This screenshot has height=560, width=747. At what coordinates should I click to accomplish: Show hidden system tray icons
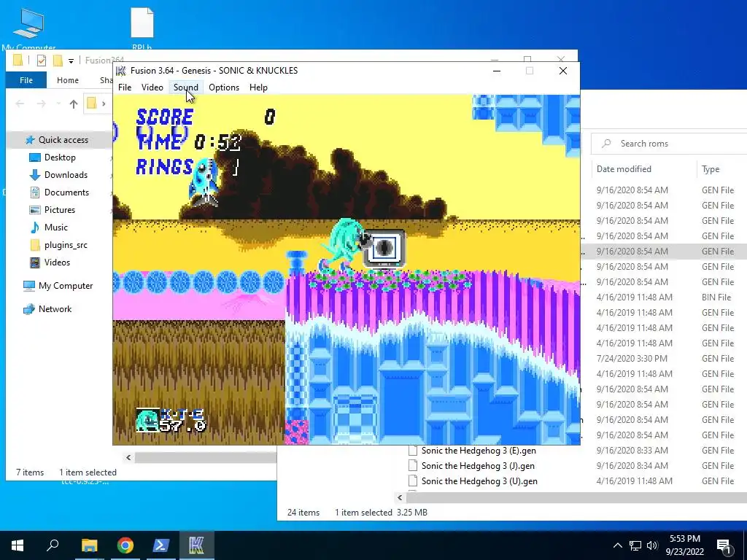(617, 545)
